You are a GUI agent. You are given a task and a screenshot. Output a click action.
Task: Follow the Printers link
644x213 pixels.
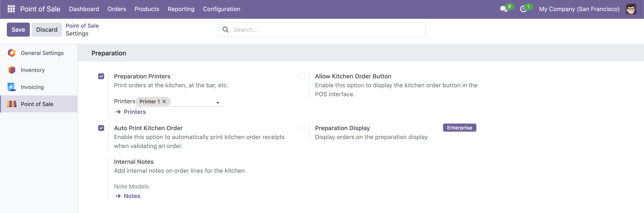click(135, 112)
